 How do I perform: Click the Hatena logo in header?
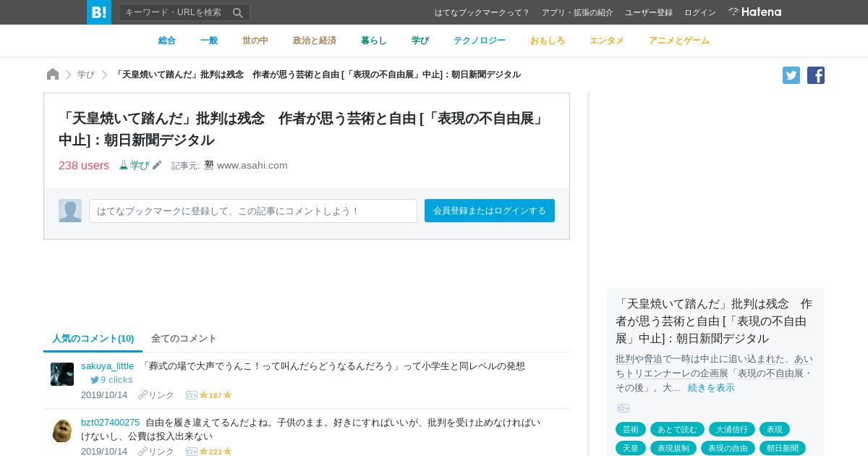point(754,12)
